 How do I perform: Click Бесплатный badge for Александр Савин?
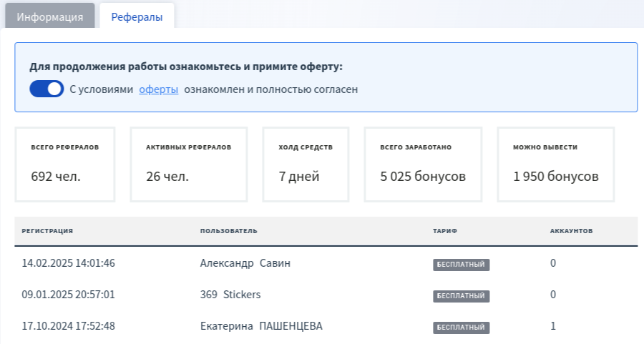(x=462, y=265)
